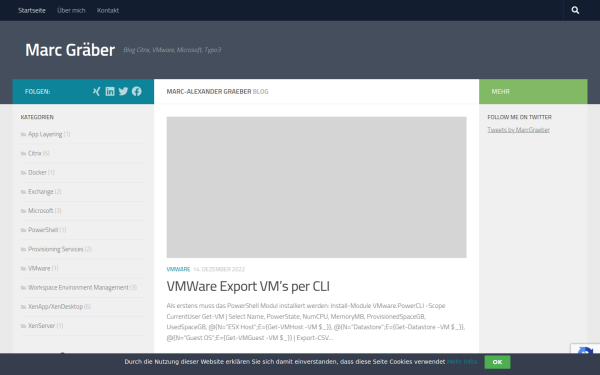Open the VMware sidebar category
600x375 pixels.
click(x=39, y=268)
